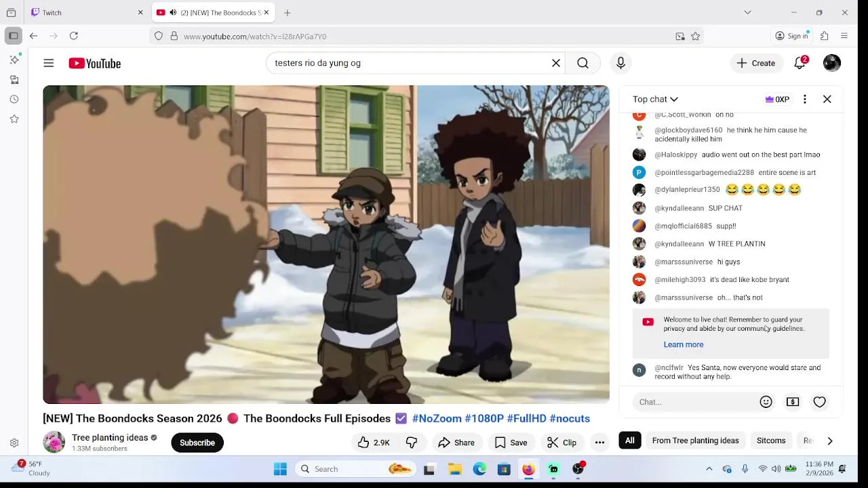Send a heart reaction in chat

[x=820, y=402]
